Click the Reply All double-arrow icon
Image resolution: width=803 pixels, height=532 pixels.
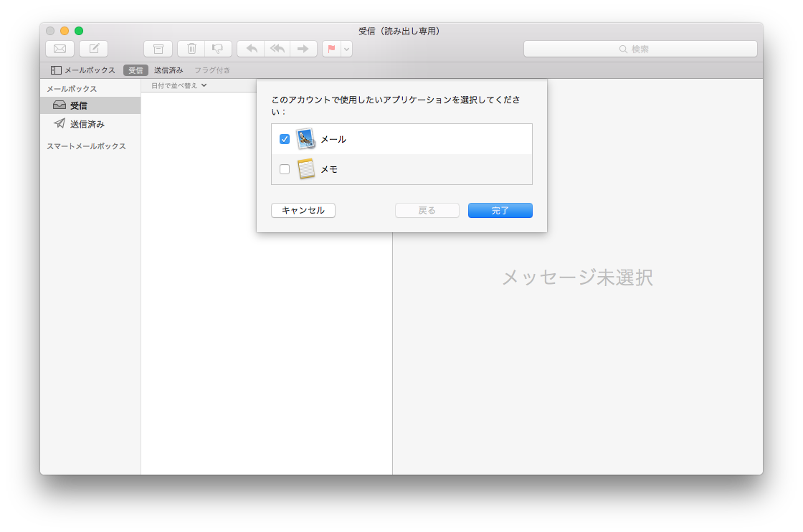(277, 49)
